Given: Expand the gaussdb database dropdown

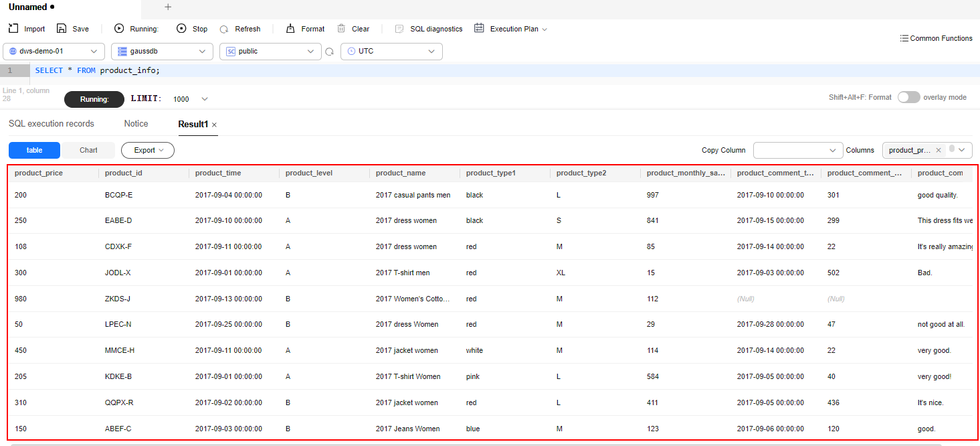Looking at the screenshot, I should click(x=162, y=52).
